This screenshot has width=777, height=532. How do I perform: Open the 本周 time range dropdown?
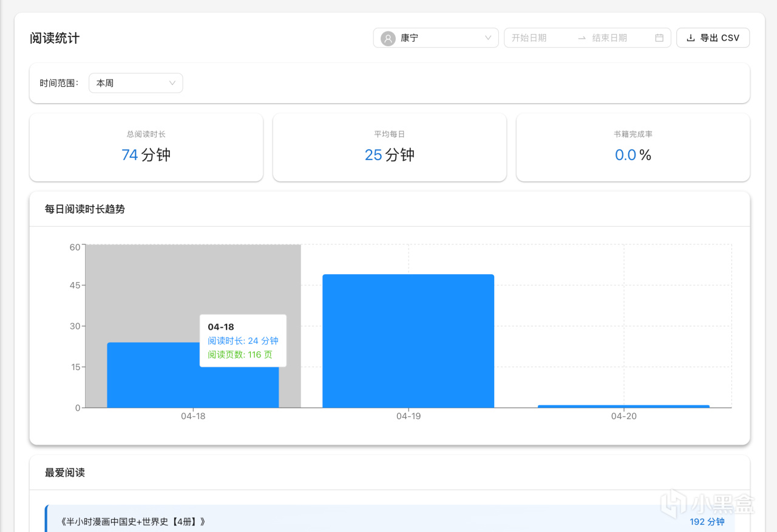pyautogui.click(x=136, y=83)
